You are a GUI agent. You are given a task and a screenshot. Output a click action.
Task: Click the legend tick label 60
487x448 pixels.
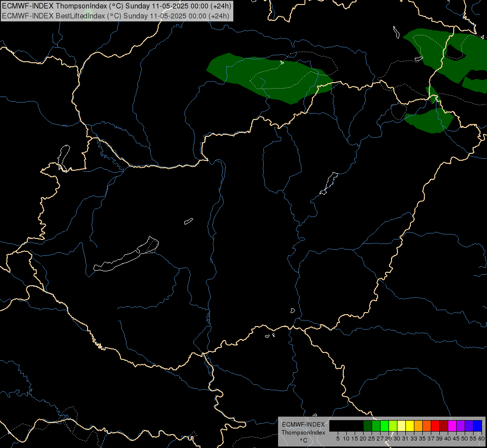(482, 439)
